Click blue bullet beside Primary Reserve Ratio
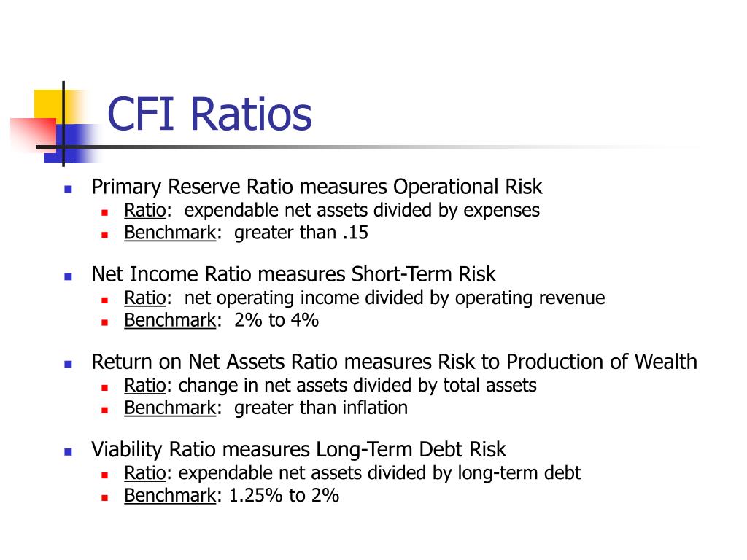 click(68, 189)
